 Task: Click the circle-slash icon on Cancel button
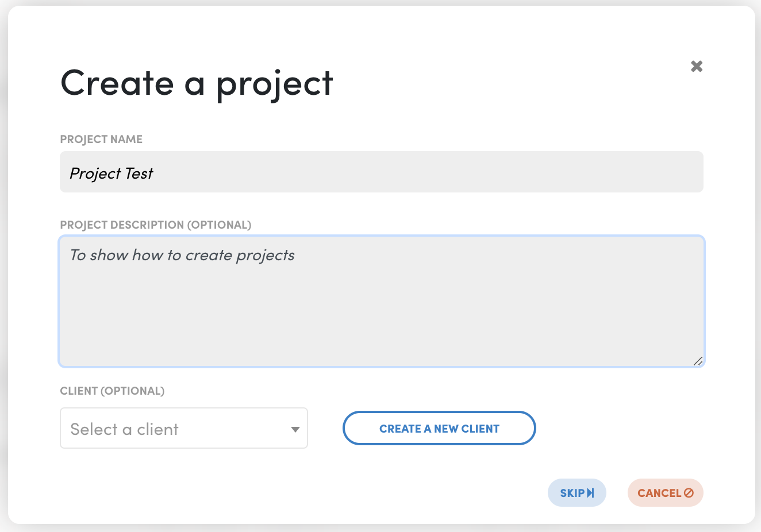click(x=689, y=493)
